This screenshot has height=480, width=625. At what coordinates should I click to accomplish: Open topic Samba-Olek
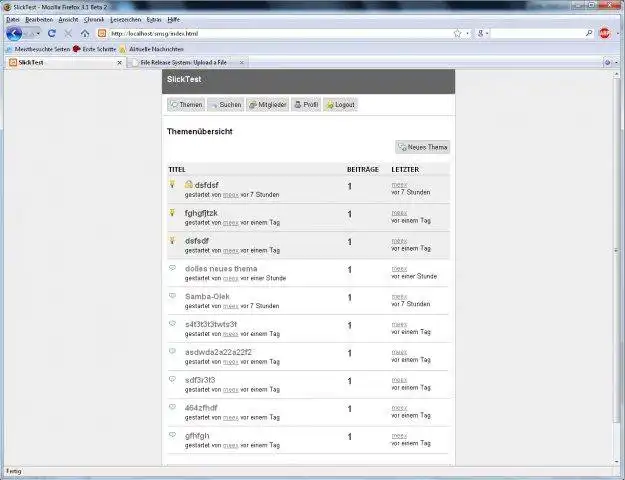click(207, 297)
